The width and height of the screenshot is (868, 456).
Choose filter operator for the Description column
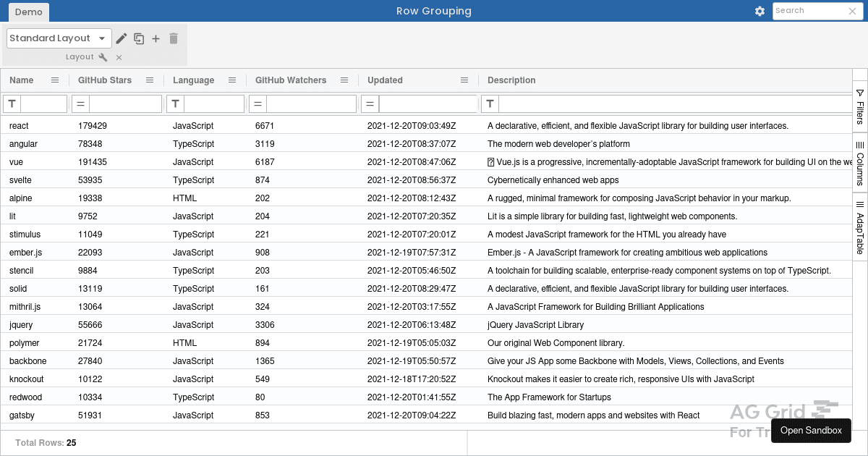coord(490,104)
